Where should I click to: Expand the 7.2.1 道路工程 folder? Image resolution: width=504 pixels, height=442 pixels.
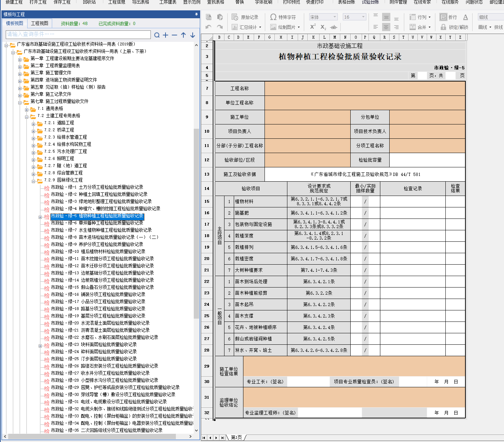tap(34, 124)
